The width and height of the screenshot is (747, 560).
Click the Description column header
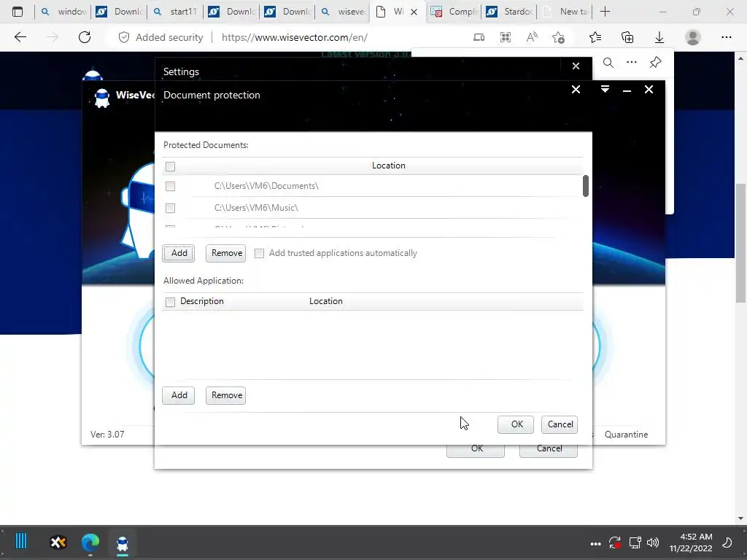[202, 301]
